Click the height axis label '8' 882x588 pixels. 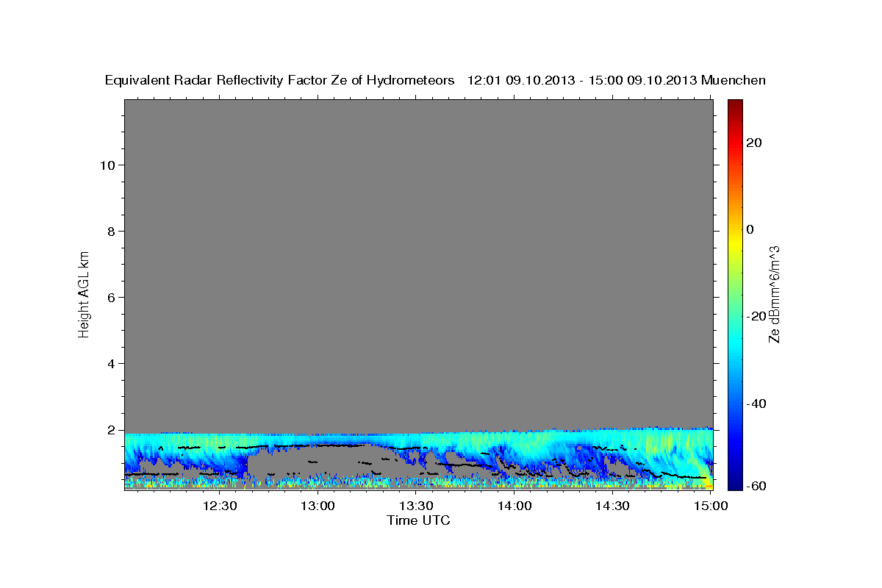(110, 232)
